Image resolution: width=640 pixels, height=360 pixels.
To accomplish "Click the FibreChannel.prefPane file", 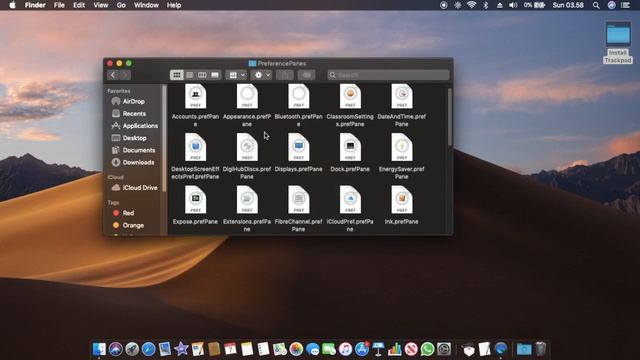I will point(298,200).
